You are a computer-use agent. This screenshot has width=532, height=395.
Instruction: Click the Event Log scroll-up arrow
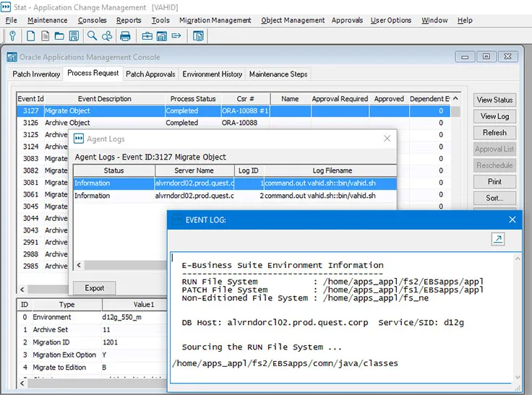518,259
